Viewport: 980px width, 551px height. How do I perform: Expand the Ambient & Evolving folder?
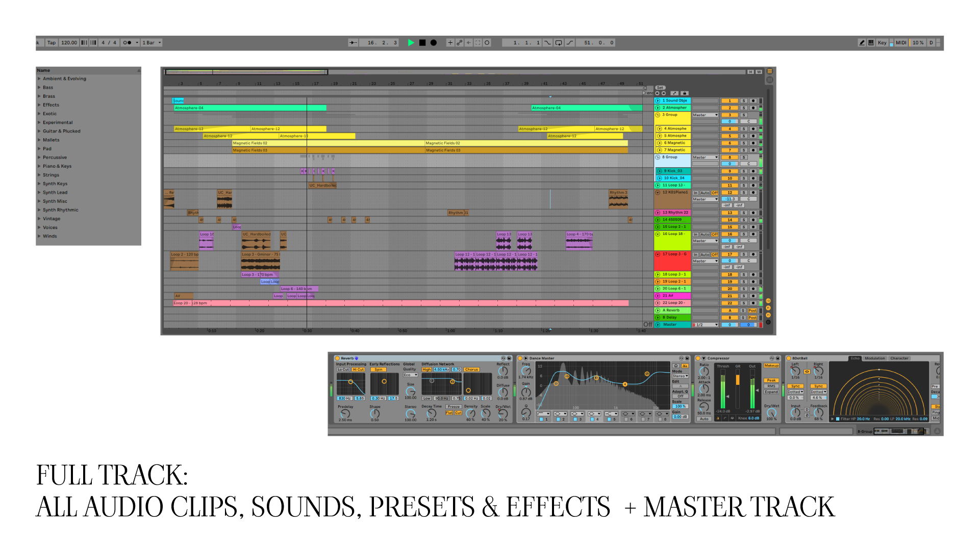point(39,79)
